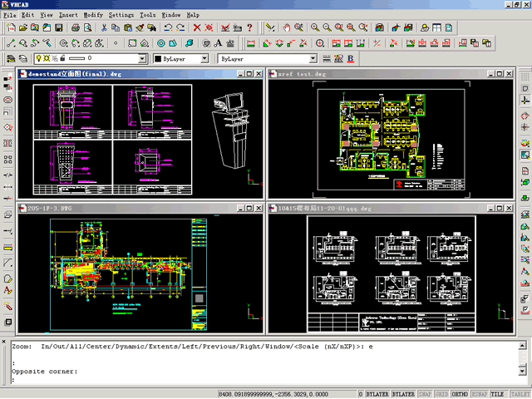Click the Undo arrow icon
The width and height of the screenshot is (532, 399).
tap(168, 27)
